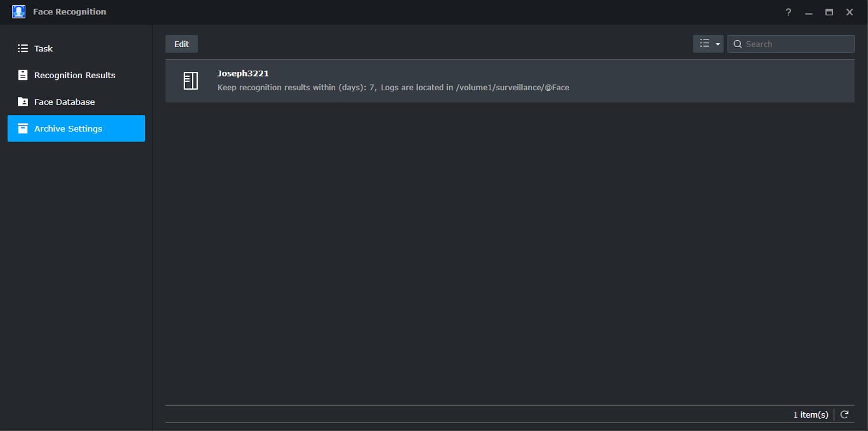Click the Face Database folder icon
The height and width of the screenshot is (431, 868).
[x=23, y=102]
